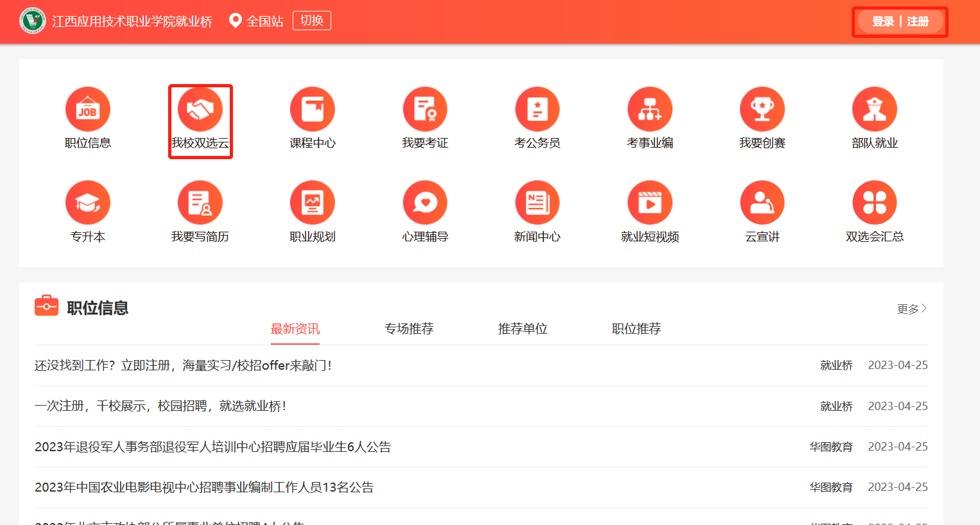Open the 课程中心 icon
Screen dimensions: 980x525
tap(313, 109)
